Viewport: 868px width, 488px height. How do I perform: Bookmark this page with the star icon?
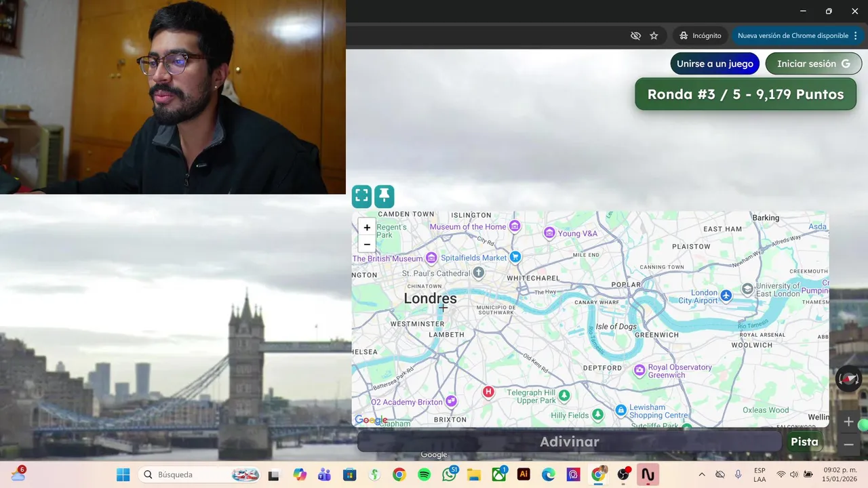coord(654,35)
